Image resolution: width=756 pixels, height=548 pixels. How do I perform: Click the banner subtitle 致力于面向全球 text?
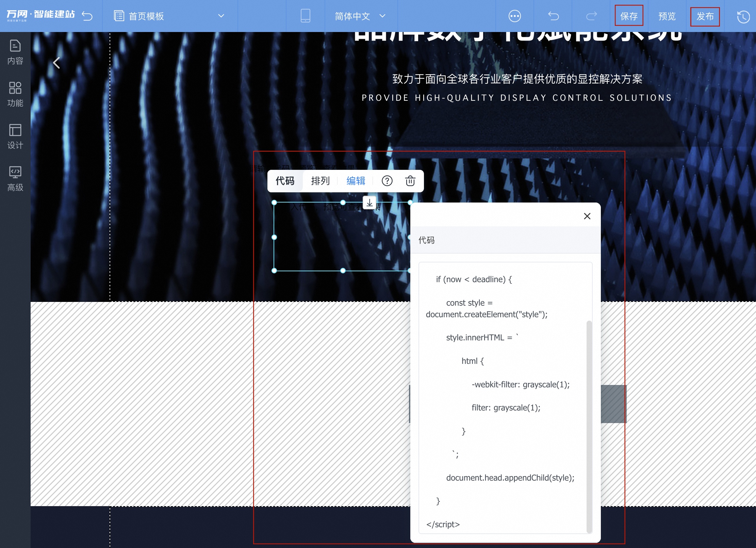coord(517,79)
